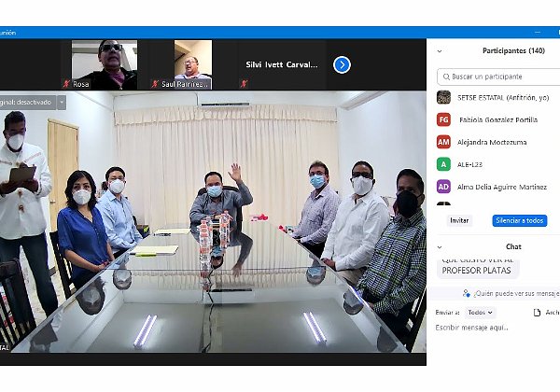Screen dimensions: 560x392
Task: Click the AD avatar for Alma Delia
Action: 443,187
